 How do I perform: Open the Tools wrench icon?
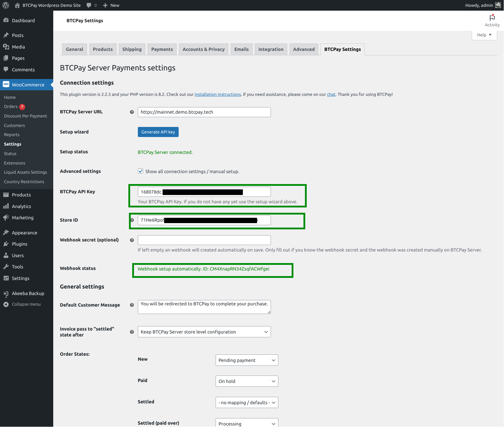click(x=6, y=267)
